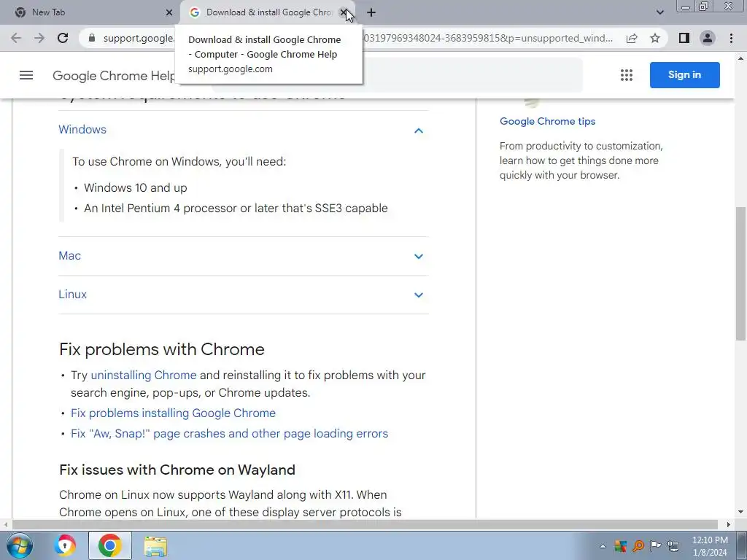Click the Mac section heading
The height and width of the screenshot is (560, 747).
pyautogui.click(x=69, y=256)
